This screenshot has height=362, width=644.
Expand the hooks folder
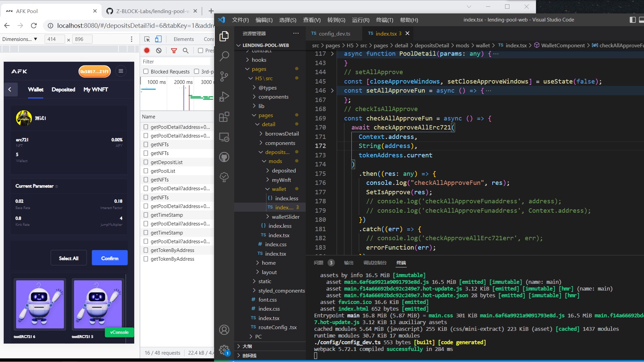coord(259,60)
